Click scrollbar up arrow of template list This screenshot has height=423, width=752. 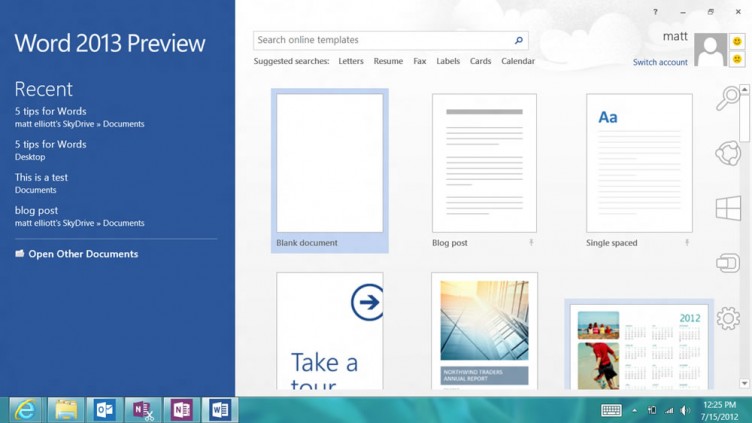[x=744, y=90]
